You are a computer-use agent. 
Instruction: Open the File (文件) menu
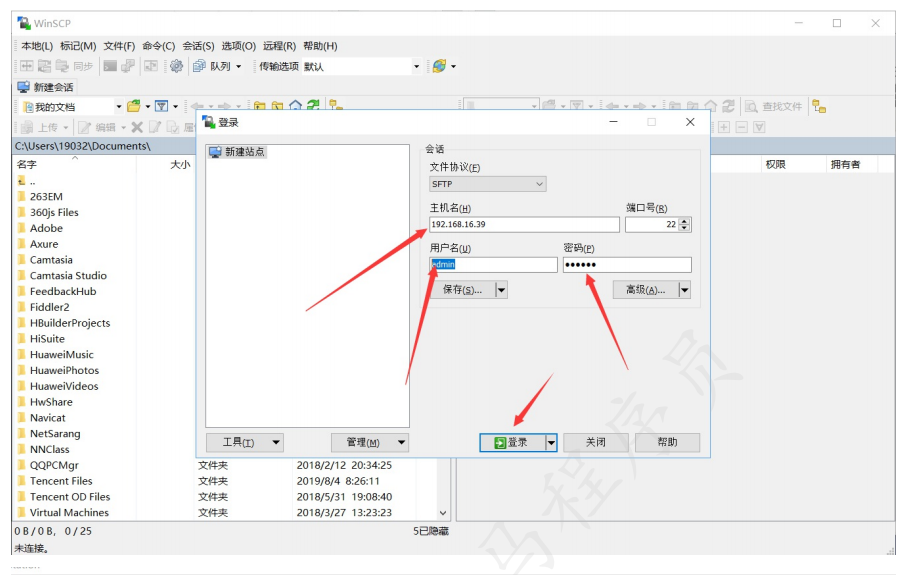[119, 46]
